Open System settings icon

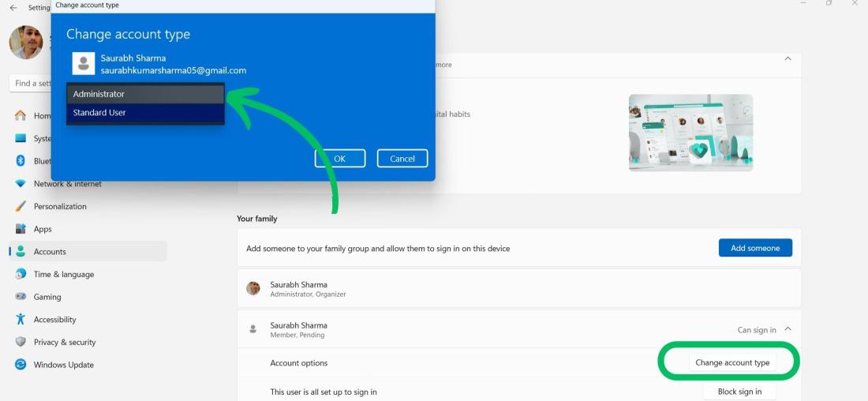pyautogui.click(x=21, y=138)
